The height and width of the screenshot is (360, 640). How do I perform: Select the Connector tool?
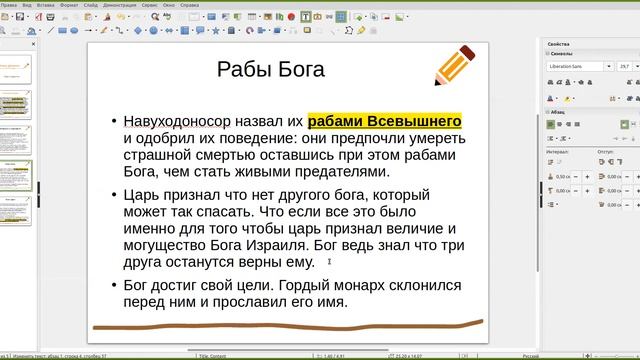pos(119,31)
